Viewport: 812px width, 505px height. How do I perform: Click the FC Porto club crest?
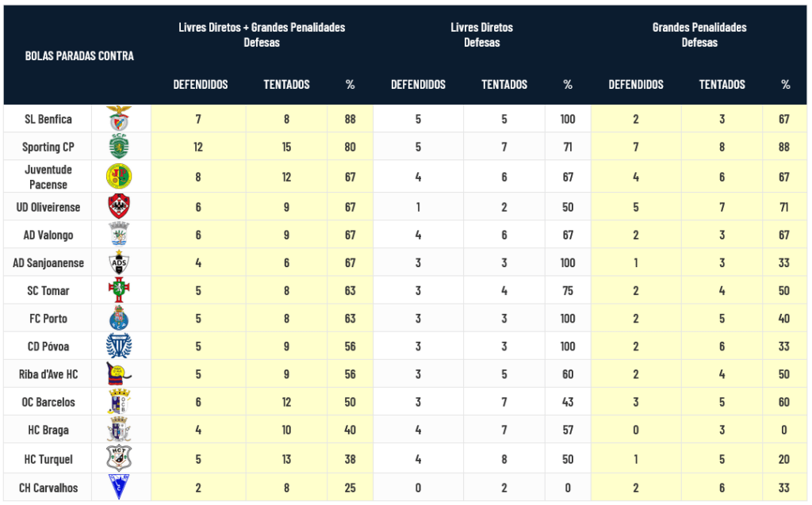click(119, 318)
